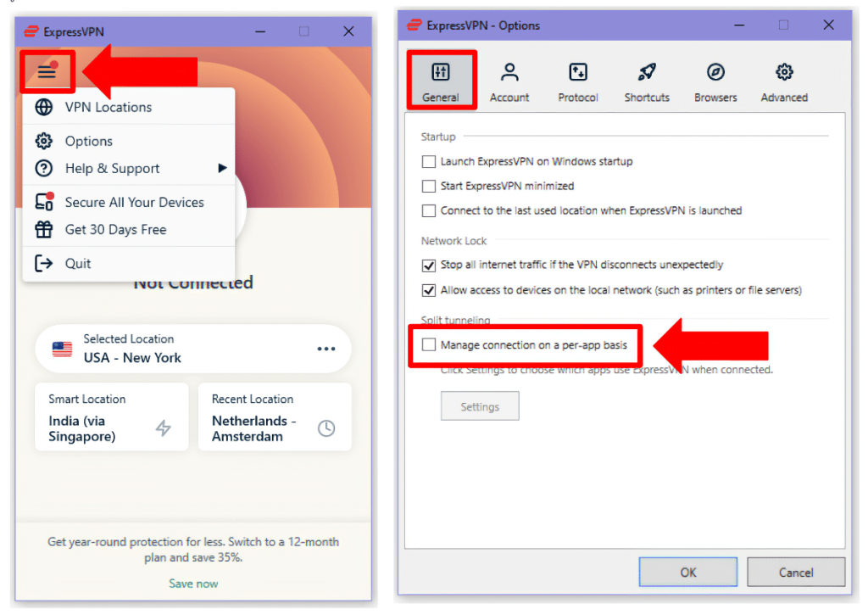Click the Advanced gear icon
868x615 pixels.
point(784,71)
